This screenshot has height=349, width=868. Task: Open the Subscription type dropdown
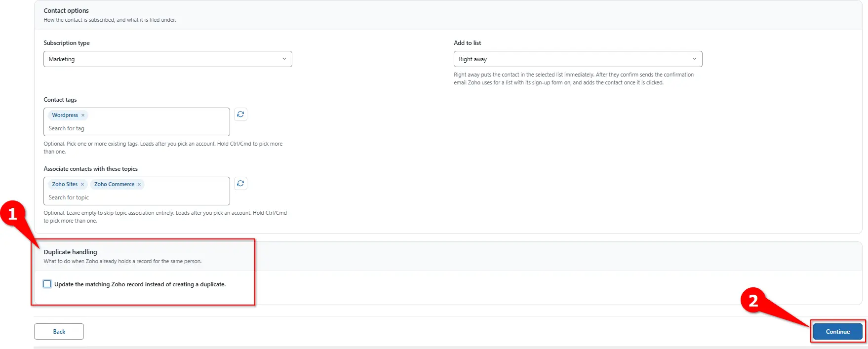[168, 59]
